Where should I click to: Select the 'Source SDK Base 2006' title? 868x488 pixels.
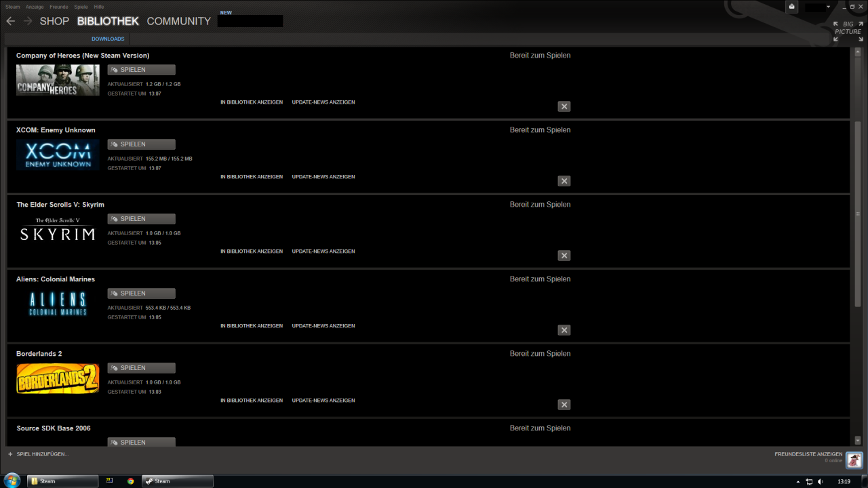(54, 428)
